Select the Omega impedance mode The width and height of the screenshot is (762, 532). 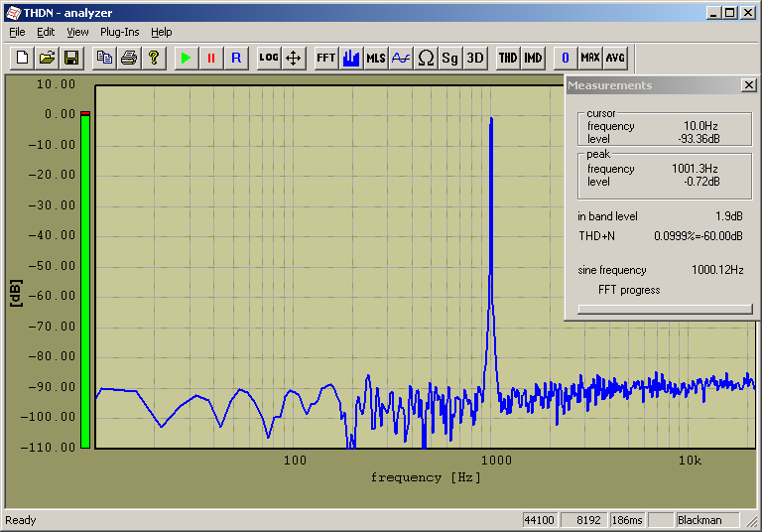click(427, 58)
